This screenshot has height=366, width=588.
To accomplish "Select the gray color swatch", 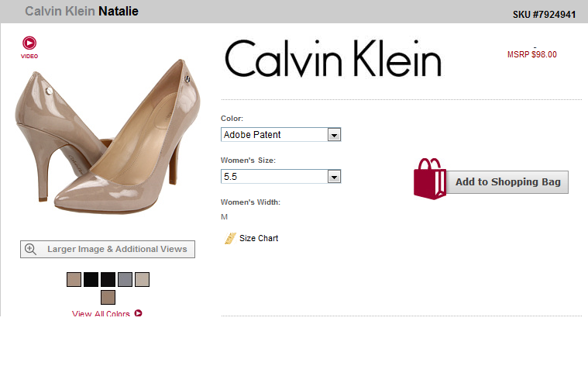I will click(125, 279).
